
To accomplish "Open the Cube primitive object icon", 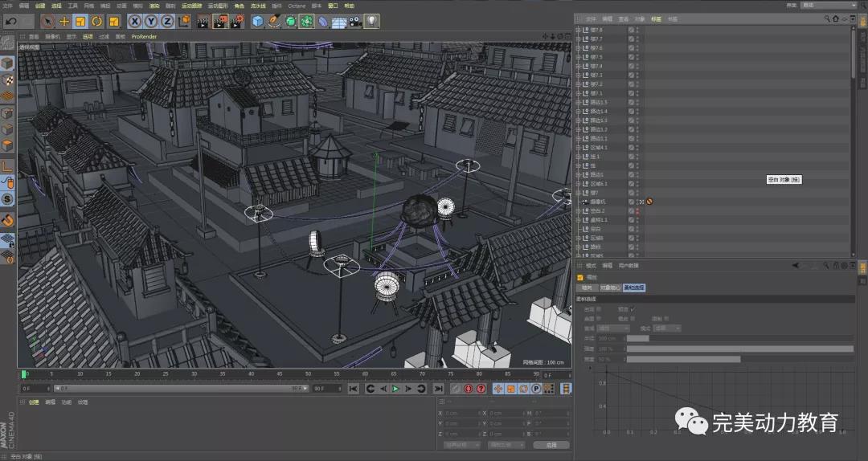I will [258, 21].
